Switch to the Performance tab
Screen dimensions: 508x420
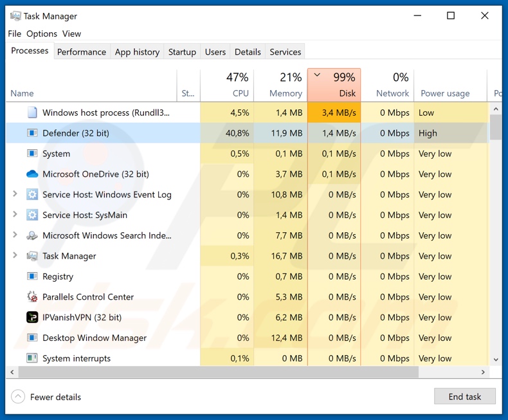click(x=81, y=52)
